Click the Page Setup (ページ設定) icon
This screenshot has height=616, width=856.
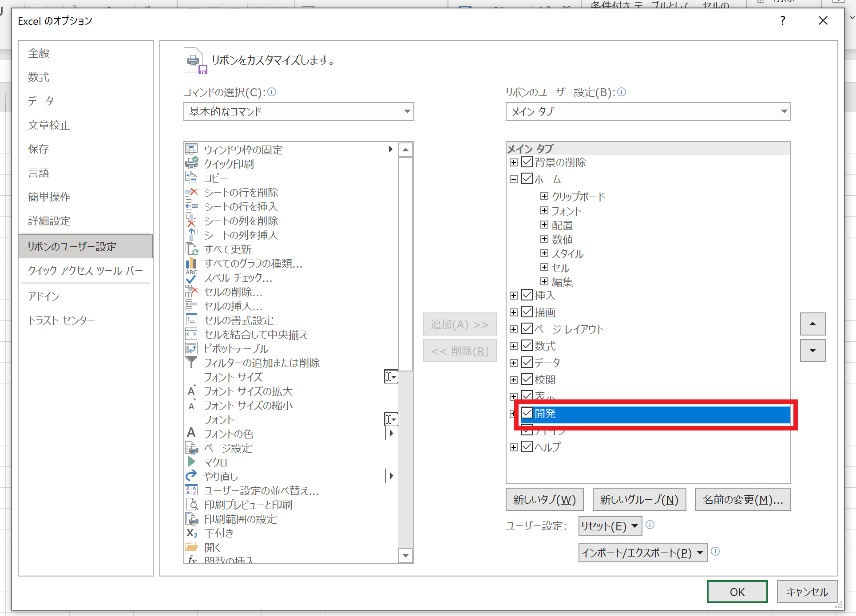[x=191, y=448]
